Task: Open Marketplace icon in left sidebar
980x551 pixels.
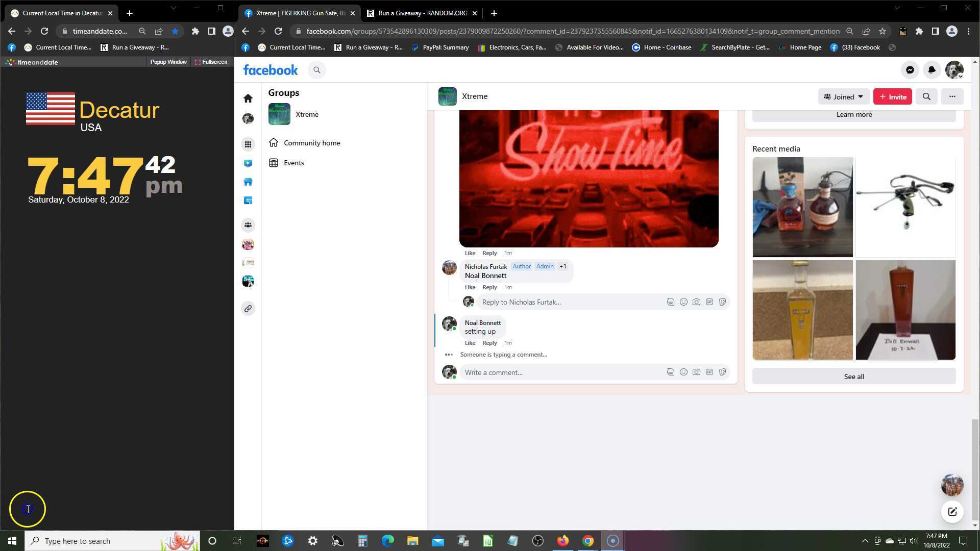Action: [x=248, y=182]
